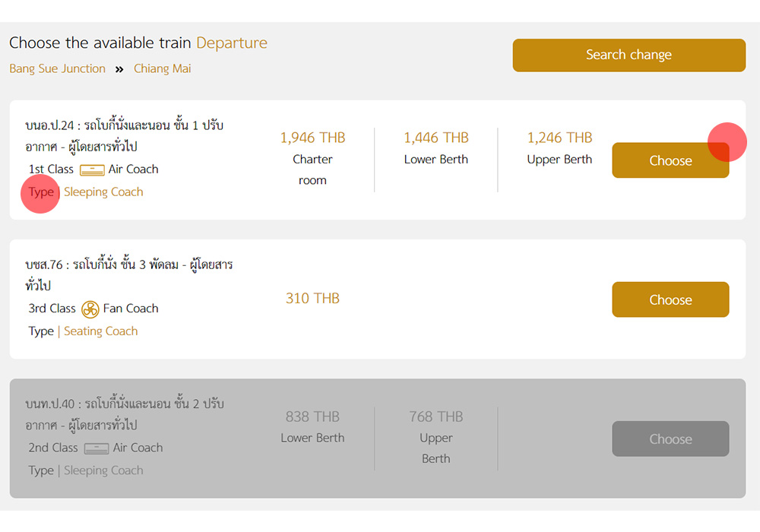Click the disabled Choose button for 2nd Class

pos(670,439)
